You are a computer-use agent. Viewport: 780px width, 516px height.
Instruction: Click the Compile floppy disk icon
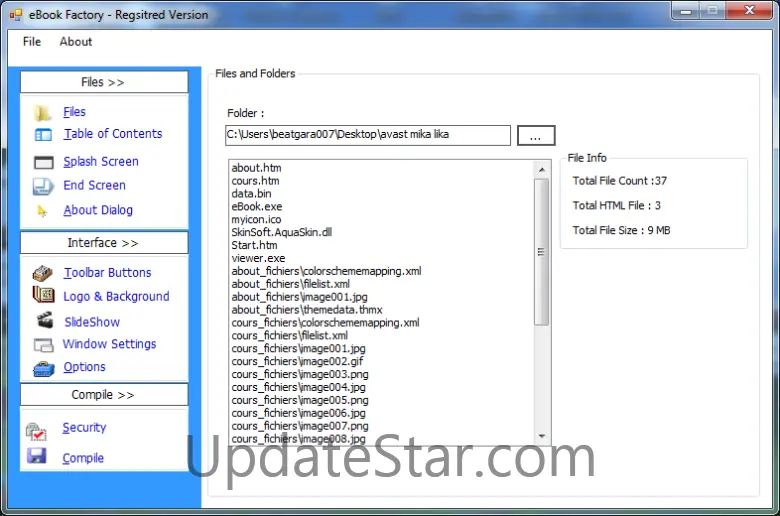click(36, 456)
